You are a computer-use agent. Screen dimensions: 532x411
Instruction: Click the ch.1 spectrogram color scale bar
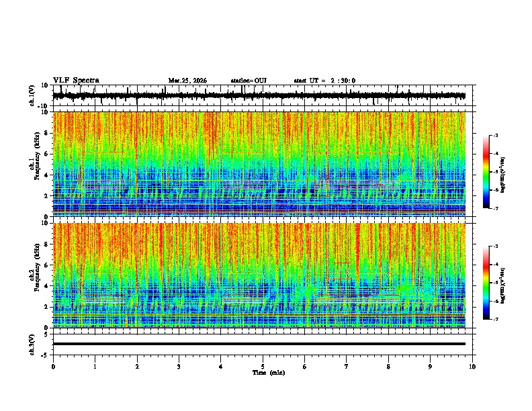pos(486,172)
